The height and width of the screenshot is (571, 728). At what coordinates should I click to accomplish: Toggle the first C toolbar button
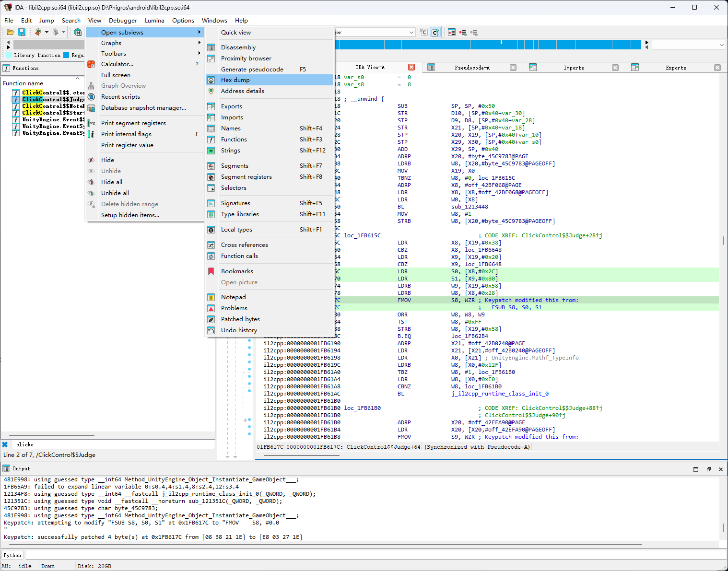click(424, 32)
